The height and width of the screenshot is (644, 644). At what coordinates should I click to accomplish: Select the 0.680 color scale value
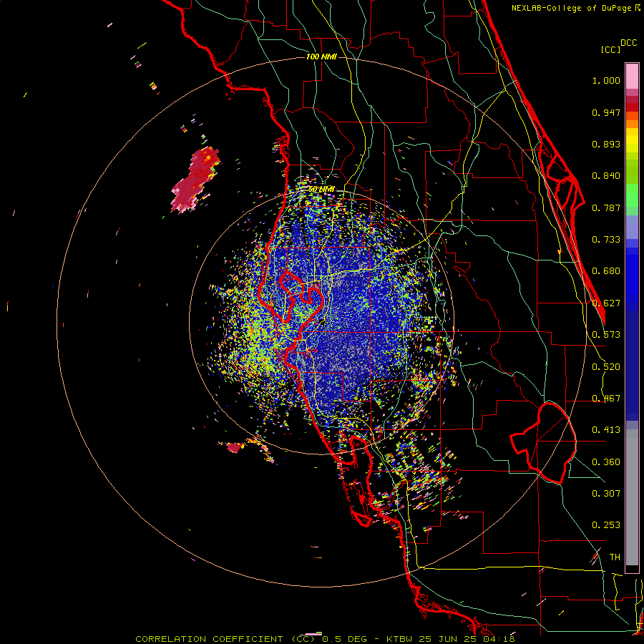point(606,271)
